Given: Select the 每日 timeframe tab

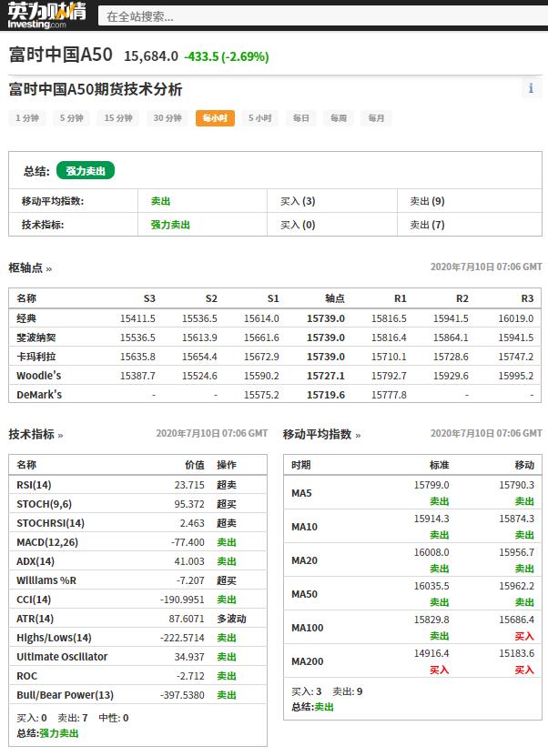Looking at the screenshot, I should point(301,118).
